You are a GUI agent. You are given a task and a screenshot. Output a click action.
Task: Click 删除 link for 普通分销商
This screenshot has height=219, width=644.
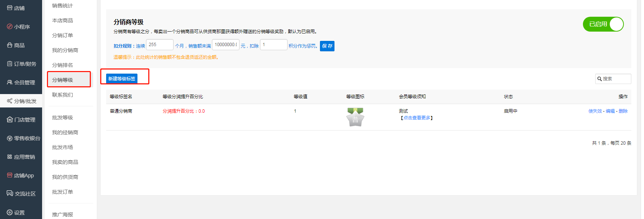(623, 111)
